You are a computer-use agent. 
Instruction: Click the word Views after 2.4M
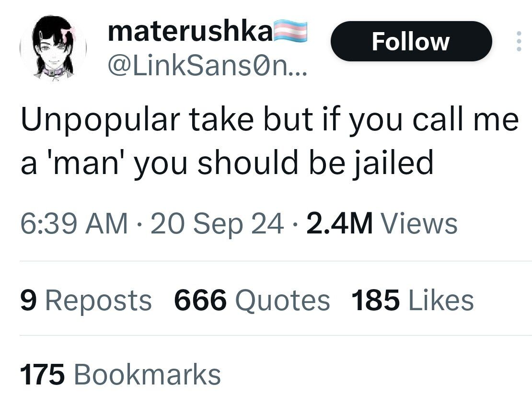pyautogui.click(x=420, y=223)
